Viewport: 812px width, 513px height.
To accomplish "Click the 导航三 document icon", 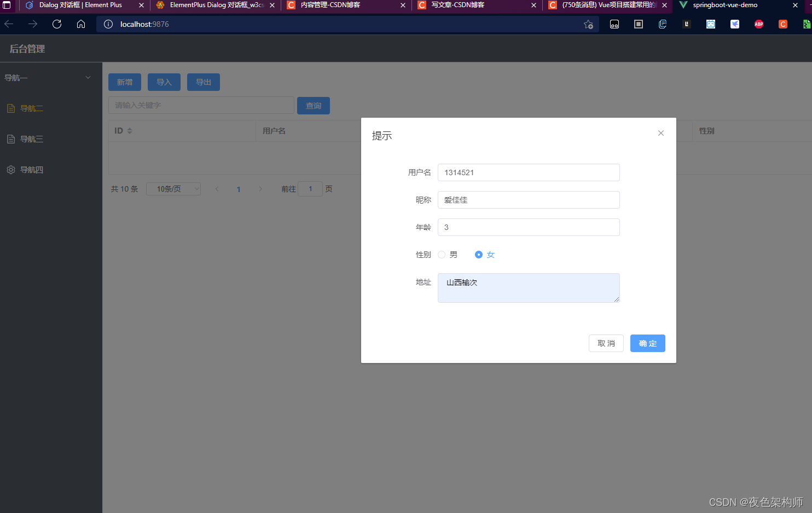I will tap(11, 139).
